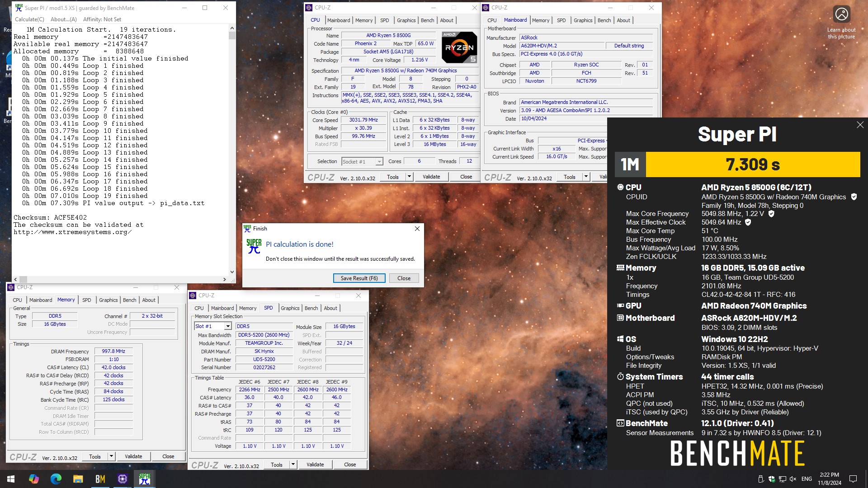Click CPU-Z title icon in Memory window

point(11,287)
